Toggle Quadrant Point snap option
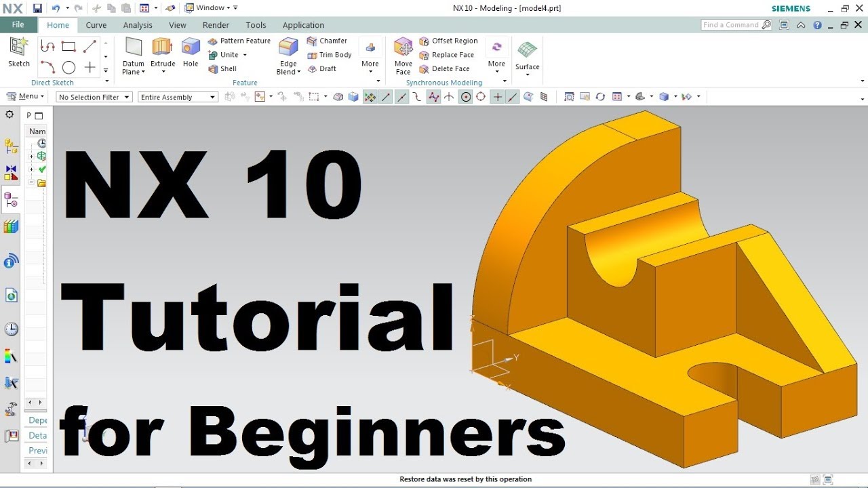This screenshot has height=488, width=868. click(481, 97)
